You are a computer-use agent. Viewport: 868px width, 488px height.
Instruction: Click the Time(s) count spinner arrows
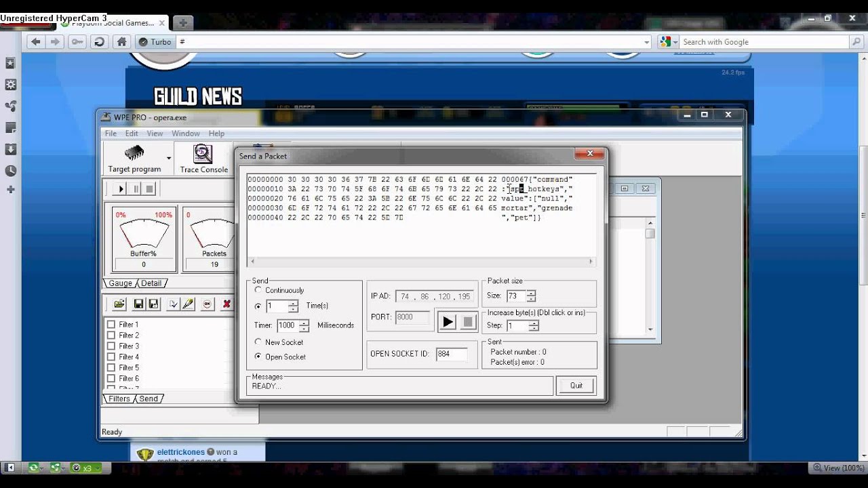coord(293,306)
